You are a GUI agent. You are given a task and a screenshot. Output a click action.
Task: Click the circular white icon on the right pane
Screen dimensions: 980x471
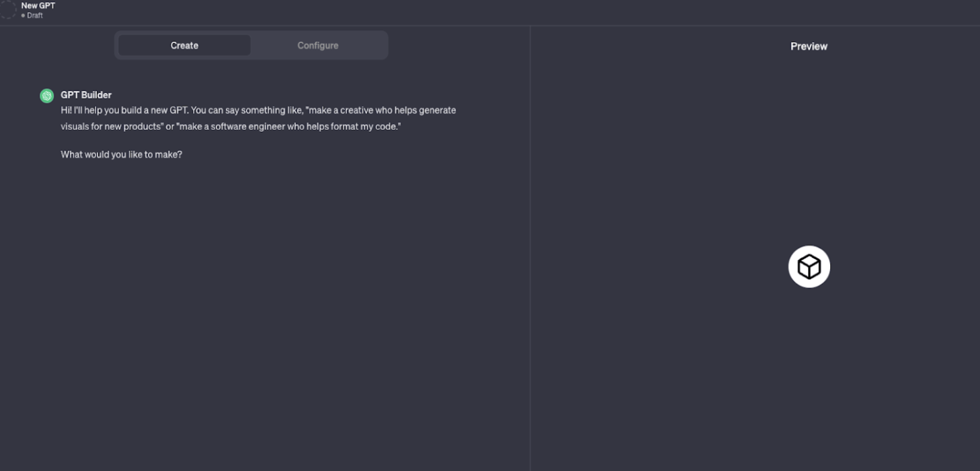coord(809,266)
